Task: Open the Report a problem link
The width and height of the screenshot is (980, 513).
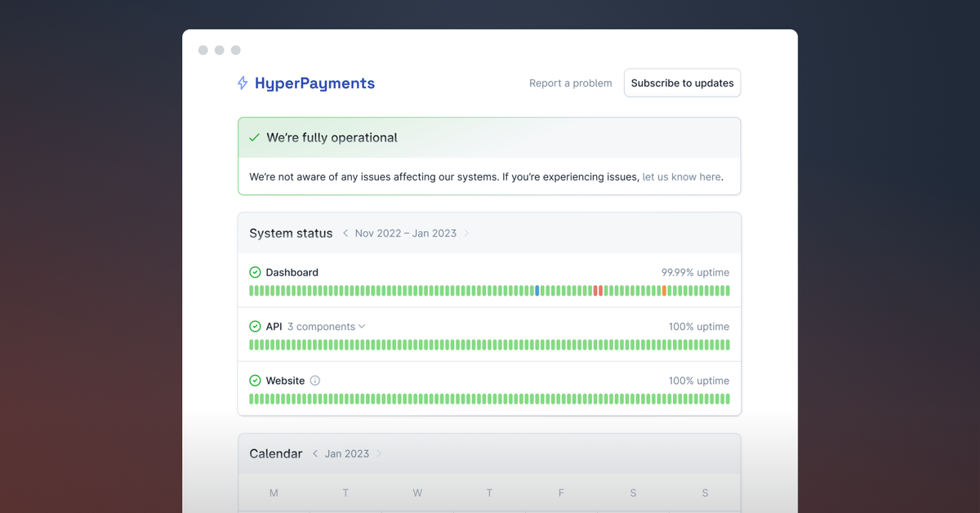Action: click(x=570, y=83)
